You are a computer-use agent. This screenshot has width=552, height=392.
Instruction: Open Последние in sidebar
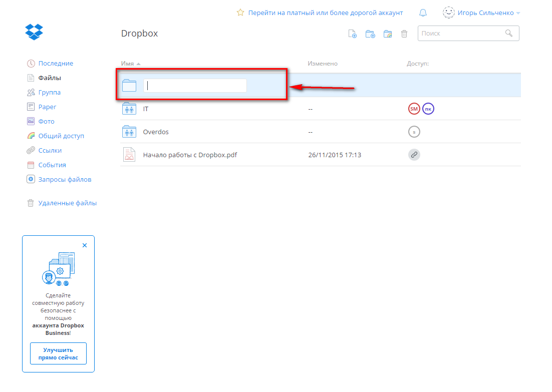[56, 64]
